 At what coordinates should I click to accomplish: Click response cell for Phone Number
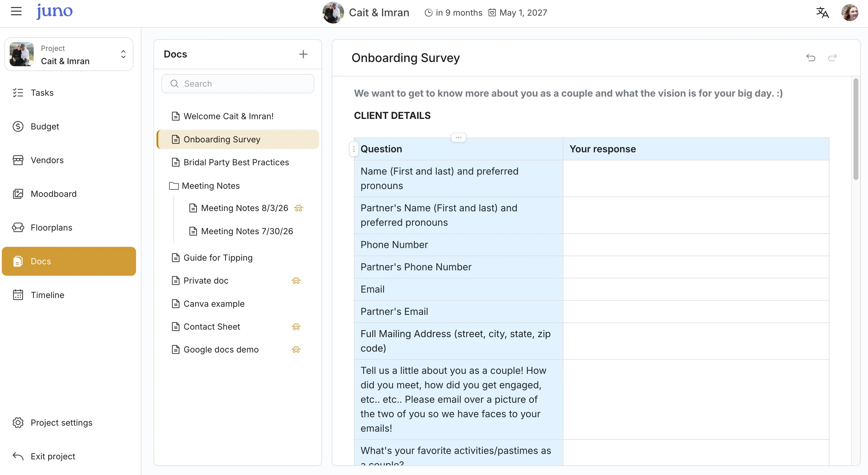click(696, 245)
